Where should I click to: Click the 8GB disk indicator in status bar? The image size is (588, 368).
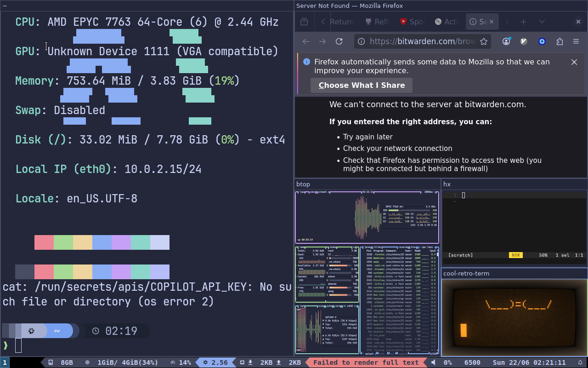[60, 362]
